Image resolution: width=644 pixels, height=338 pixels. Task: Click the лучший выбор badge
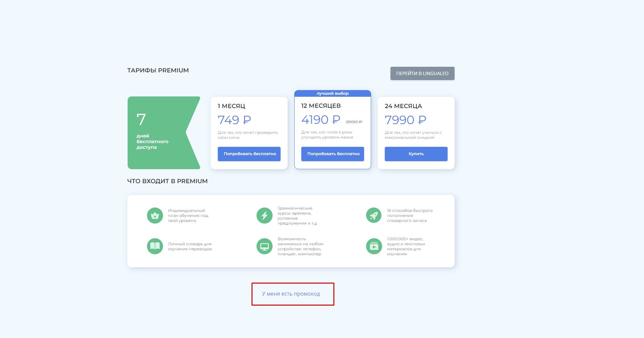[x=333, y=93]
